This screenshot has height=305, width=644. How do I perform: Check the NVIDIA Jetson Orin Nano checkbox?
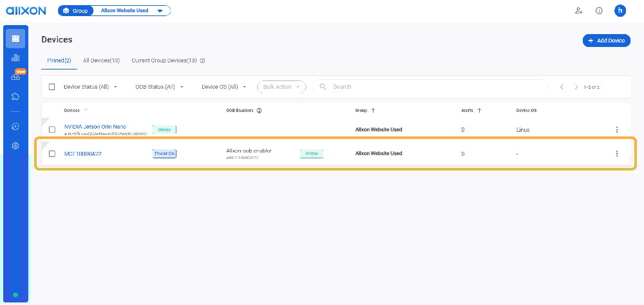click(x=52, y=130)
